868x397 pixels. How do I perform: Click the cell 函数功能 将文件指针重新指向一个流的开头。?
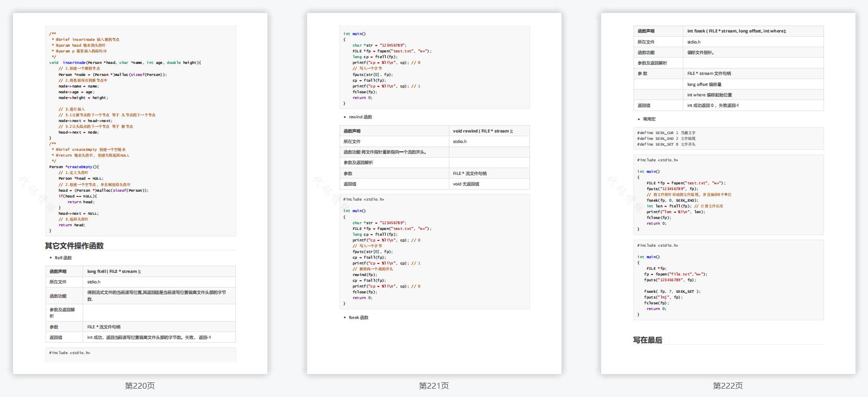[x=394, y=152]
